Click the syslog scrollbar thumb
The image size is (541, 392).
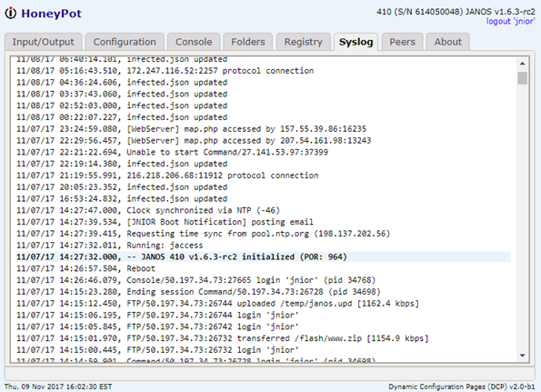523,78
